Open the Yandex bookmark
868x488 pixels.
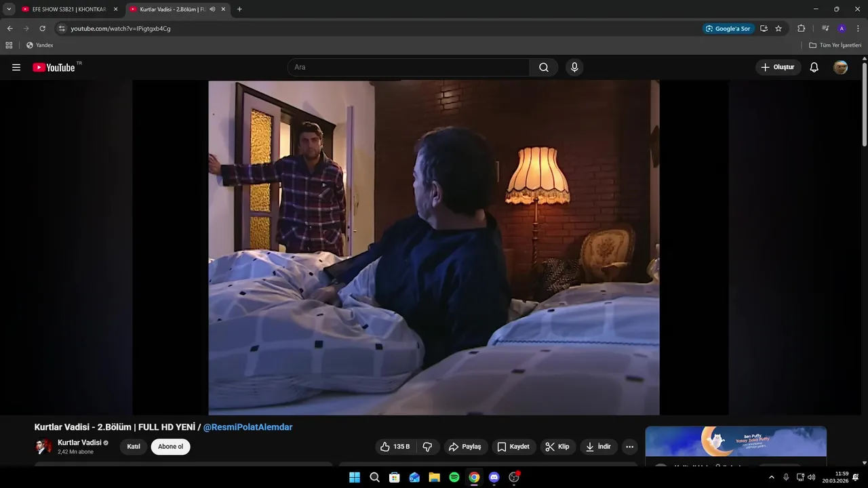click(x=40, y=45)
